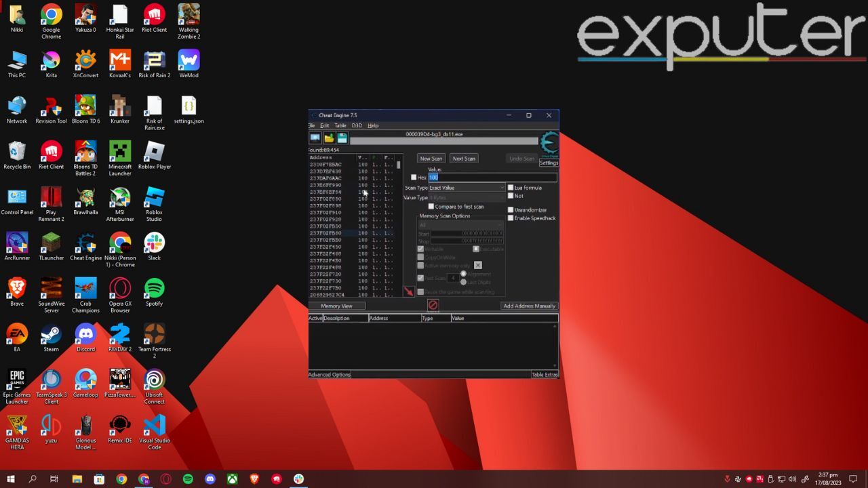
Task: Click the Cheat Engine logo in the window
Action: pos(549,144)
